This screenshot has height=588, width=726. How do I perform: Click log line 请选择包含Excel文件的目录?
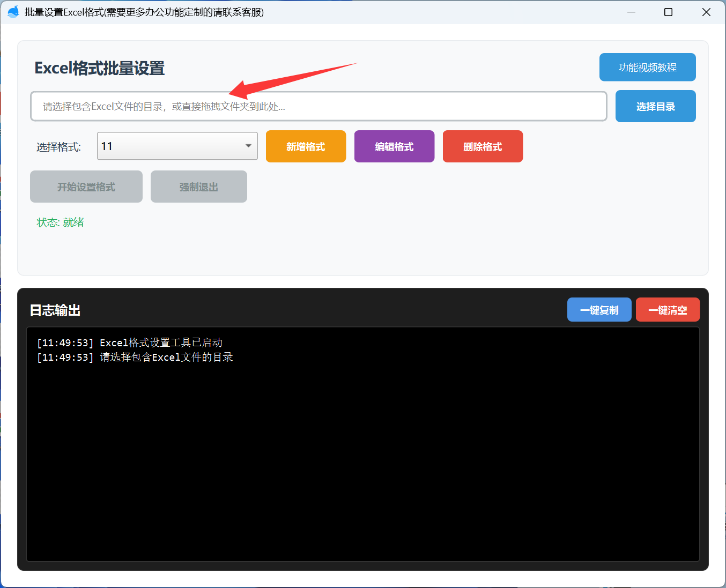(135, 357)
